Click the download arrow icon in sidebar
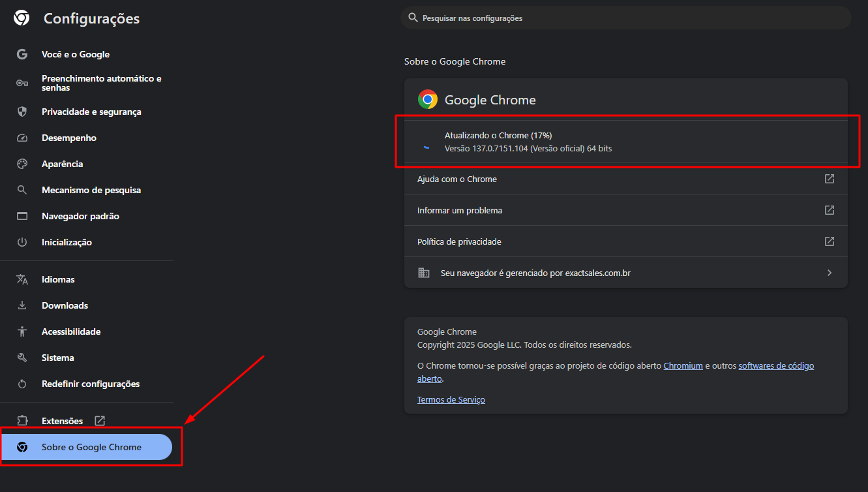 coord(22,305)
